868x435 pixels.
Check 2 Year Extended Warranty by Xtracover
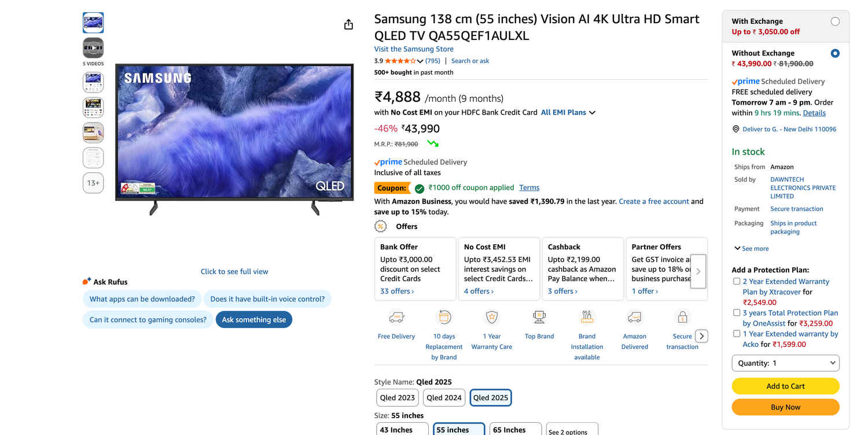(x=737, y=281)
